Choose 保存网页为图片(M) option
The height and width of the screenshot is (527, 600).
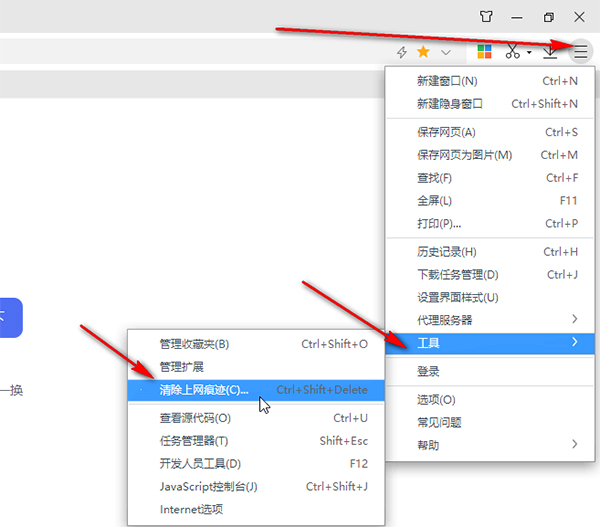click(490, 155)
